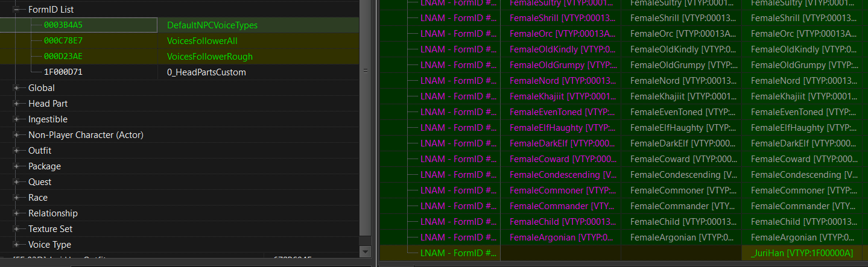Screen dimensions: 868x267
Task: Select the Race group label
Action: click(38, 198)
